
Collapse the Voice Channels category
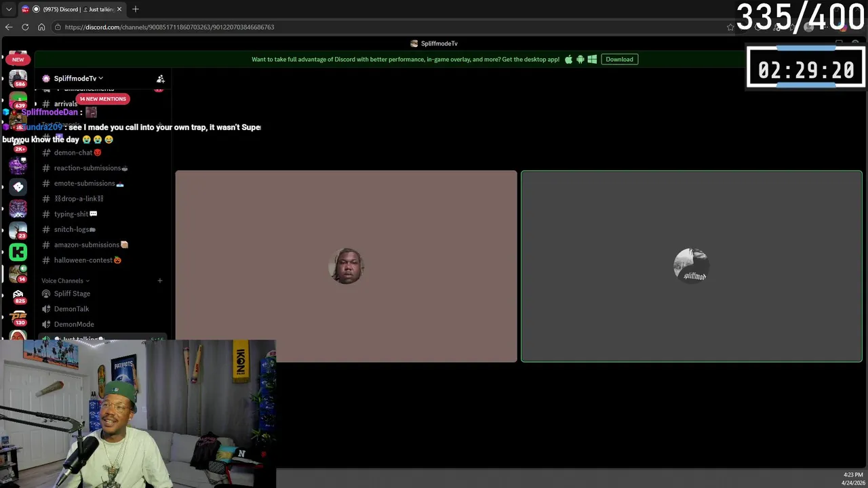tap(65, 281)
